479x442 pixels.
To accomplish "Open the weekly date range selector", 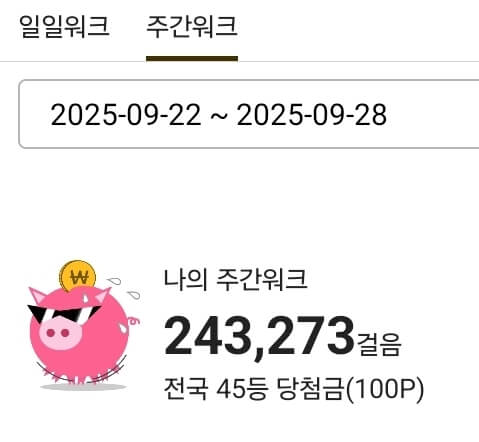I will [x=249, y=114].
